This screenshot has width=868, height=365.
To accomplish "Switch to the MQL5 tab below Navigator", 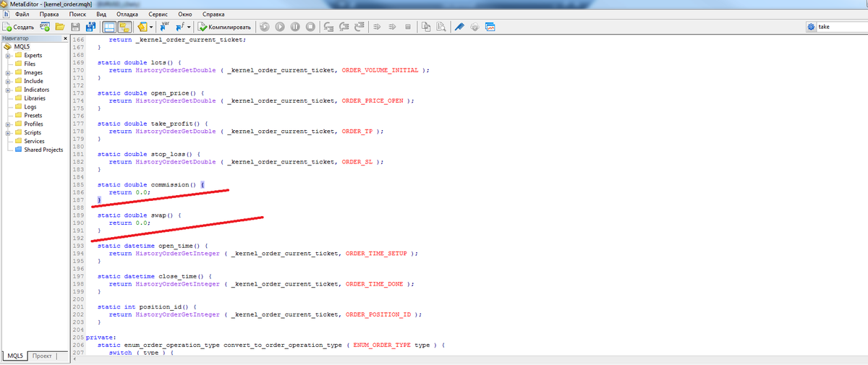I will point(14,356).
